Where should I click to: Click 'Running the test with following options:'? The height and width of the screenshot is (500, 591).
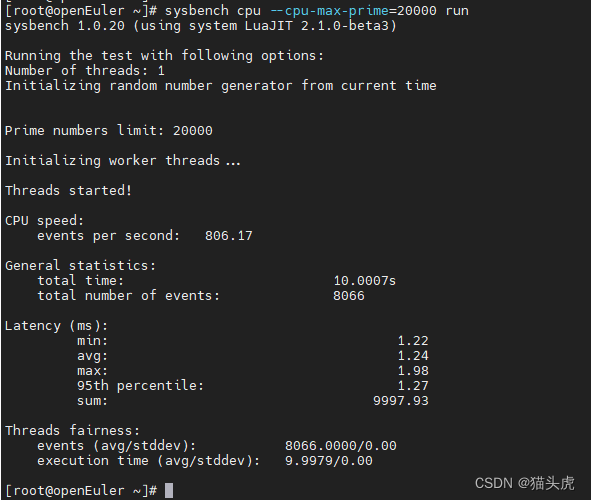tap(164, 56)
